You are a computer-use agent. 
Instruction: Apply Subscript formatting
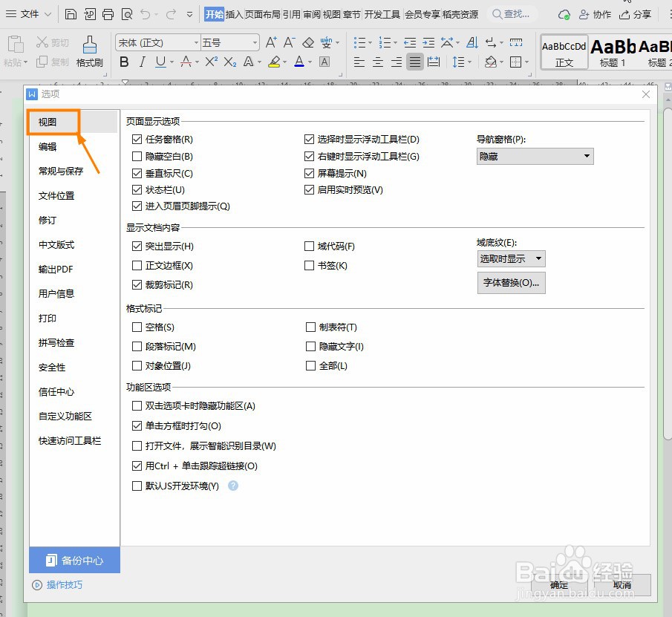tap(230, 62)
